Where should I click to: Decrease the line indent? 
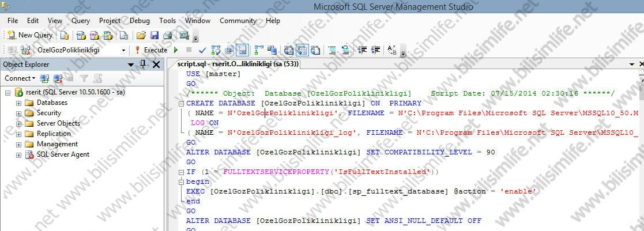pos(362,50)
